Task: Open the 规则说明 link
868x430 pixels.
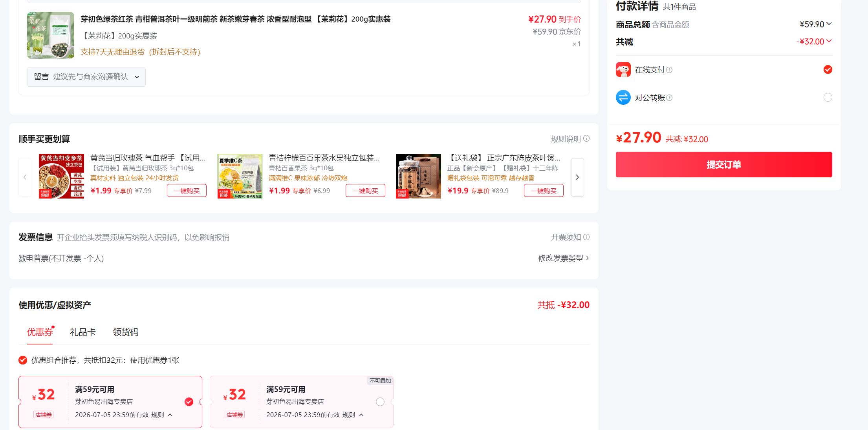Action: tap(566, 139)
